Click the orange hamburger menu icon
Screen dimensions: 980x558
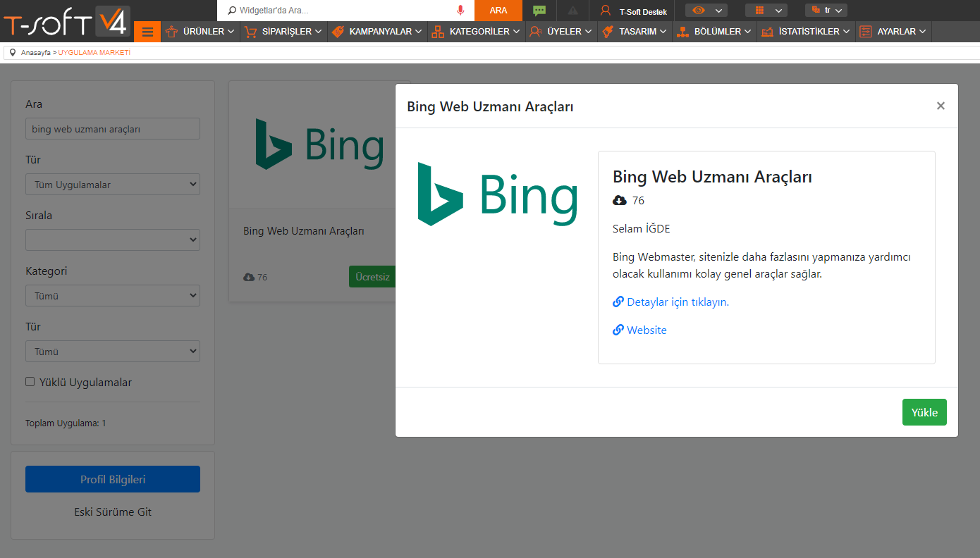(x=147, y=32)
